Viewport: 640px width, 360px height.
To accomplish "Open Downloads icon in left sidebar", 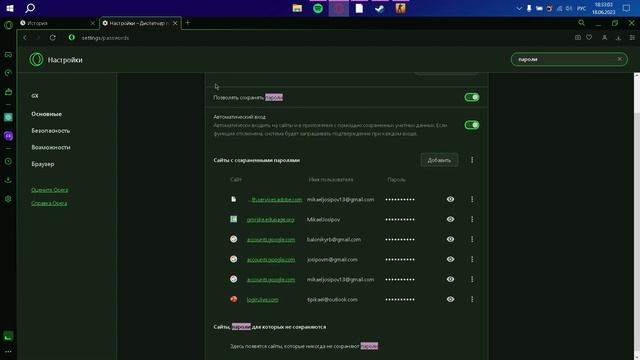I will (8, 180).
